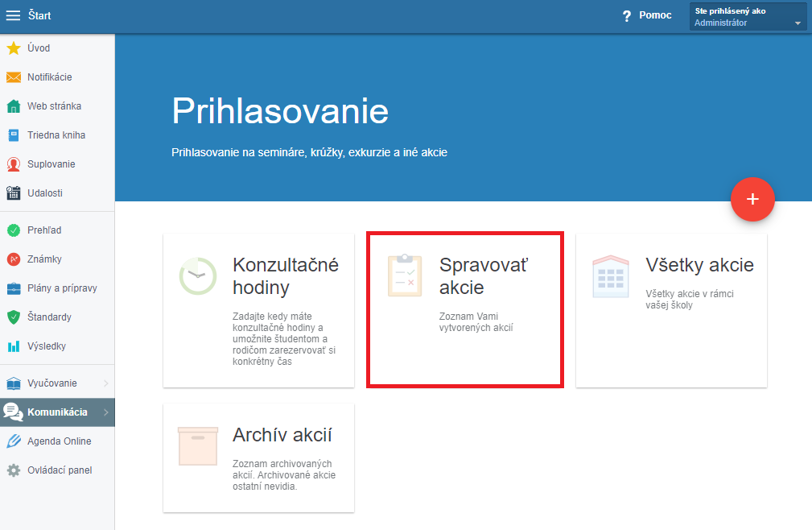Click the calendar Udalosti icon

point(14,193)
